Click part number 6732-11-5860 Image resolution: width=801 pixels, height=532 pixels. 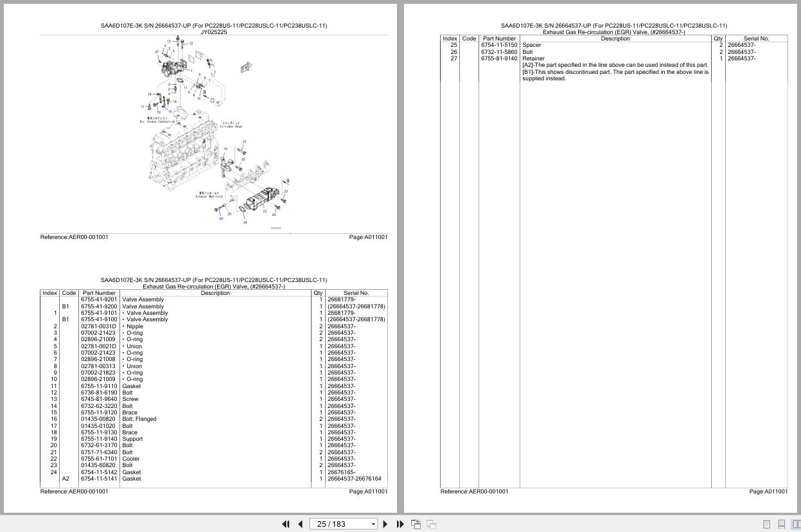[x=499, y=52]
